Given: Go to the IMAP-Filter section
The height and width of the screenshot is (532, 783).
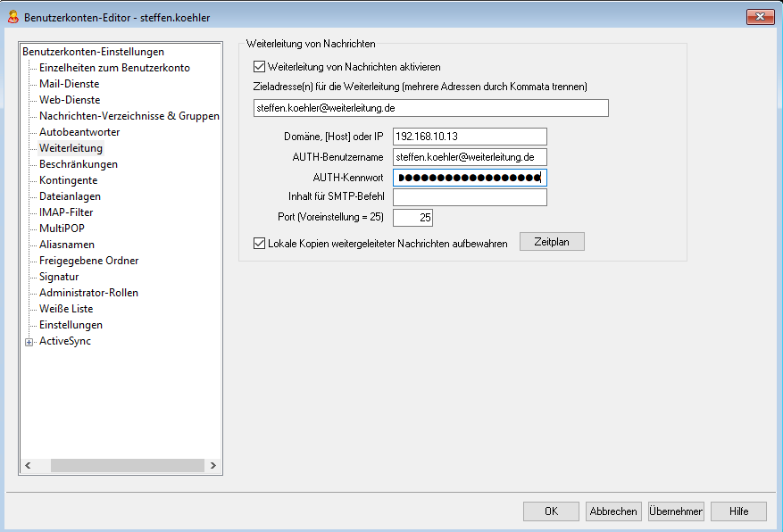Looking at the screenshot, I should tap(65, 212).
